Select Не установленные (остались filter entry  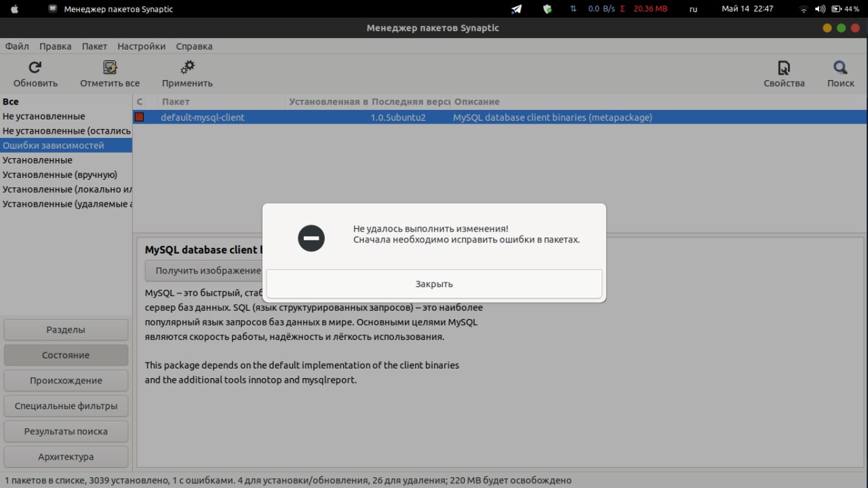point(66,131)
